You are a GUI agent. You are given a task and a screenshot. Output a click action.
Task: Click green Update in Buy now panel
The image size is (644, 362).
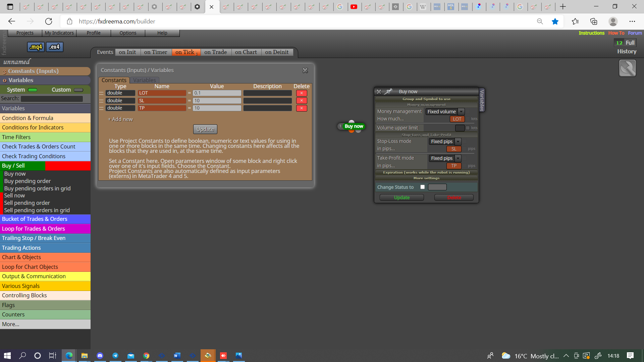(x=402, y=197)
